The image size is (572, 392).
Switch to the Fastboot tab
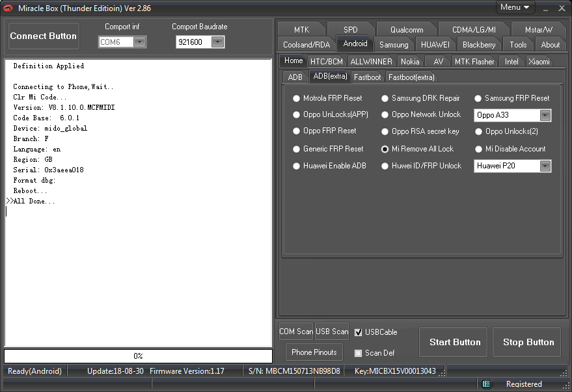368,77
